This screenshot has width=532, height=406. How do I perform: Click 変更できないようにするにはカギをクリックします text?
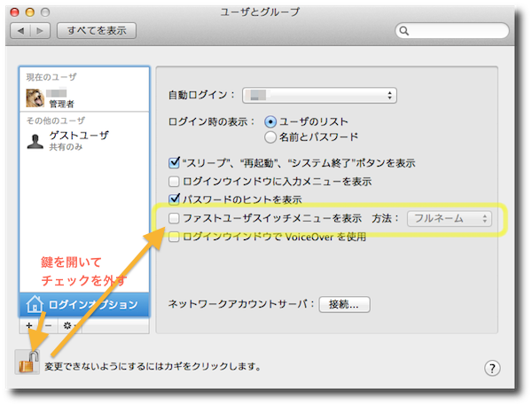click(x=153, y=366)
